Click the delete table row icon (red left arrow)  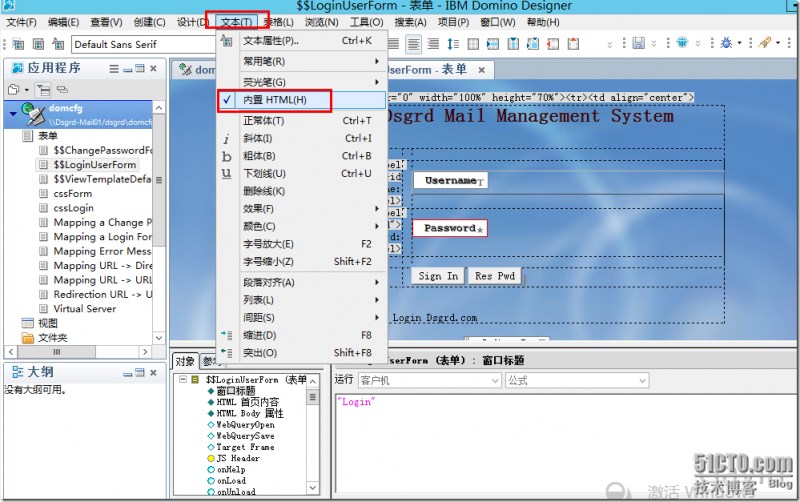[x=553, y=44]
